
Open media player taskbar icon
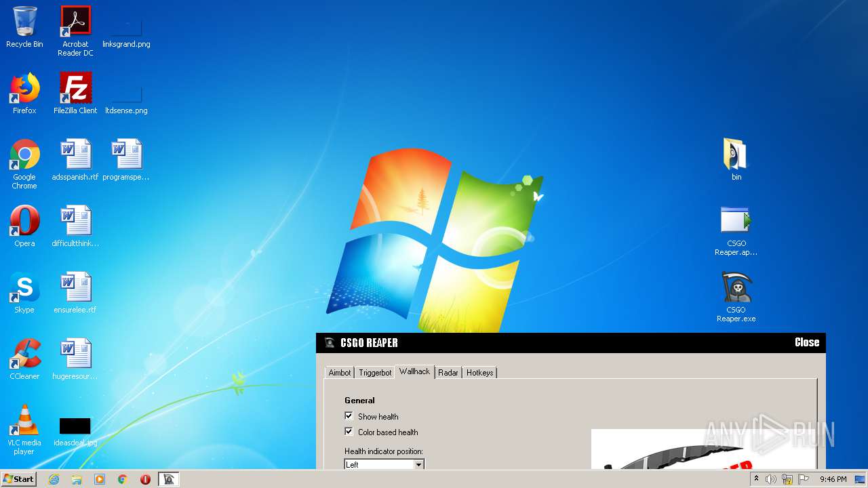pos(100,479)
